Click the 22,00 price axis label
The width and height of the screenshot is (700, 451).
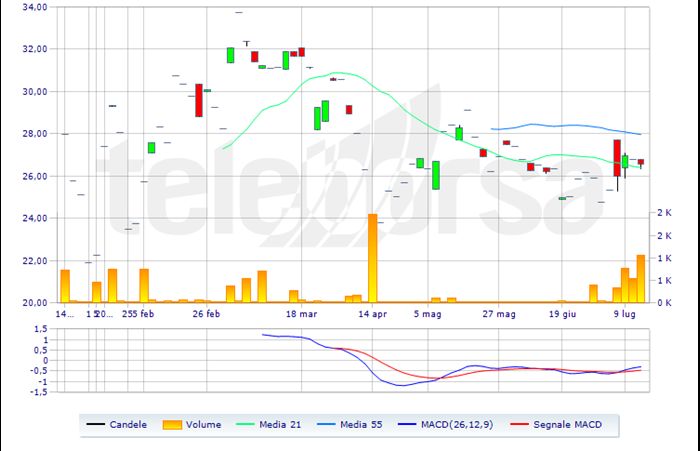tap(35, 260)
